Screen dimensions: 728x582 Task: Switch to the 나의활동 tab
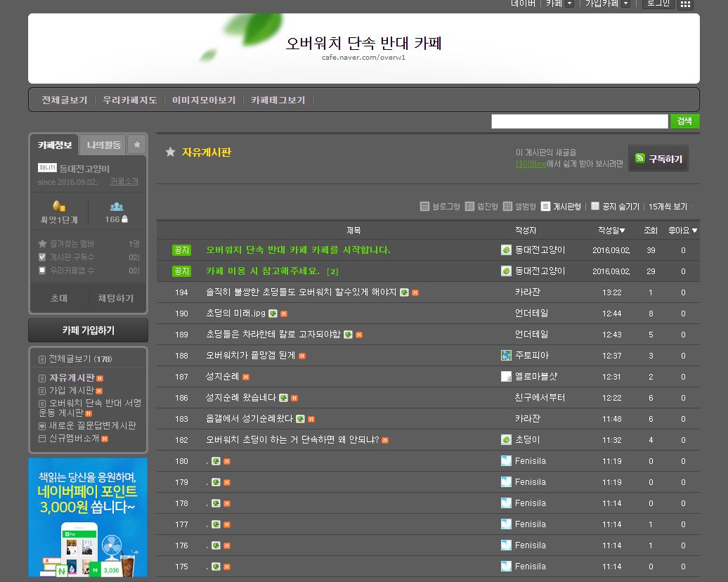pos(105,145)
